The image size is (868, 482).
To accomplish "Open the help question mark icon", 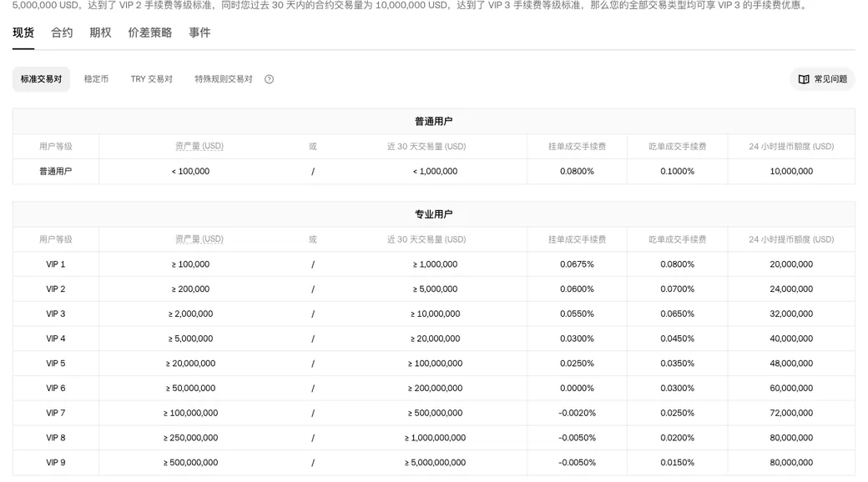I will 269,79.
